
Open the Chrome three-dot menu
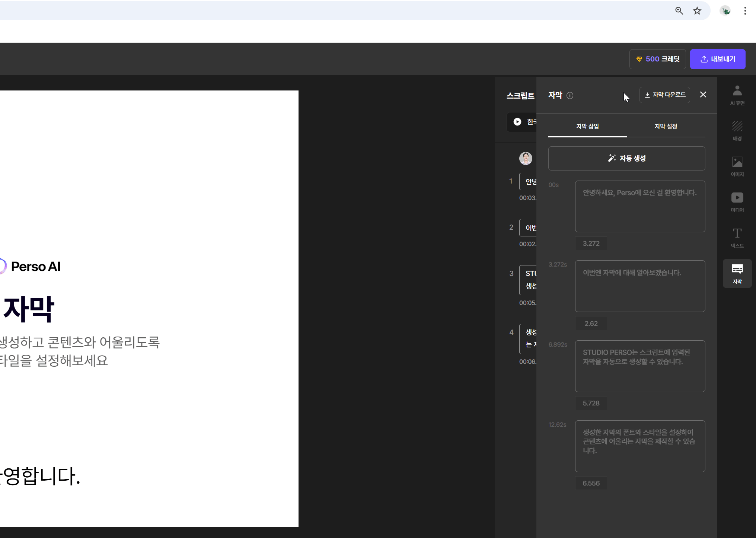pyautogui.click(x=745, y=11)
